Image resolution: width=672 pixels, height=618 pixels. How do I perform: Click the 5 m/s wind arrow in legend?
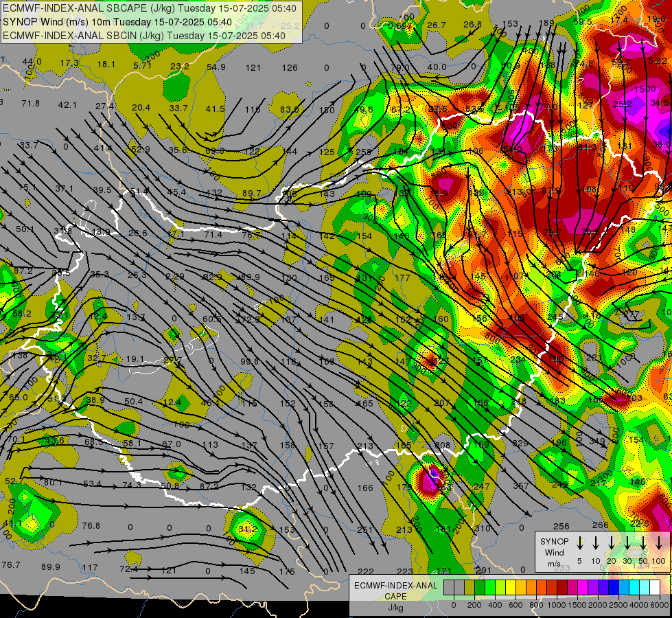coord(579,543)
